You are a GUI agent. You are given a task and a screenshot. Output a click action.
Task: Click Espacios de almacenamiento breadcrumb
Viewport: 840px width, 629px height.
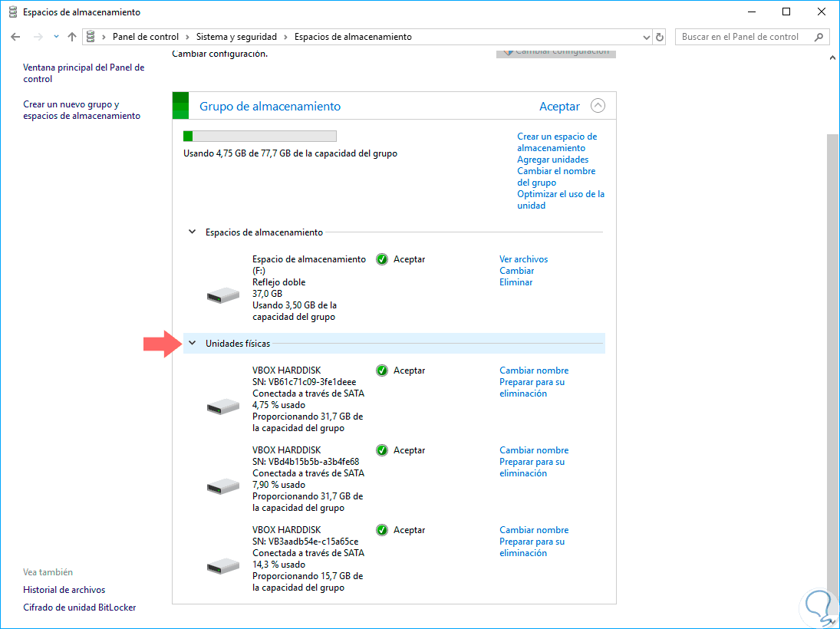coord(353,37)
